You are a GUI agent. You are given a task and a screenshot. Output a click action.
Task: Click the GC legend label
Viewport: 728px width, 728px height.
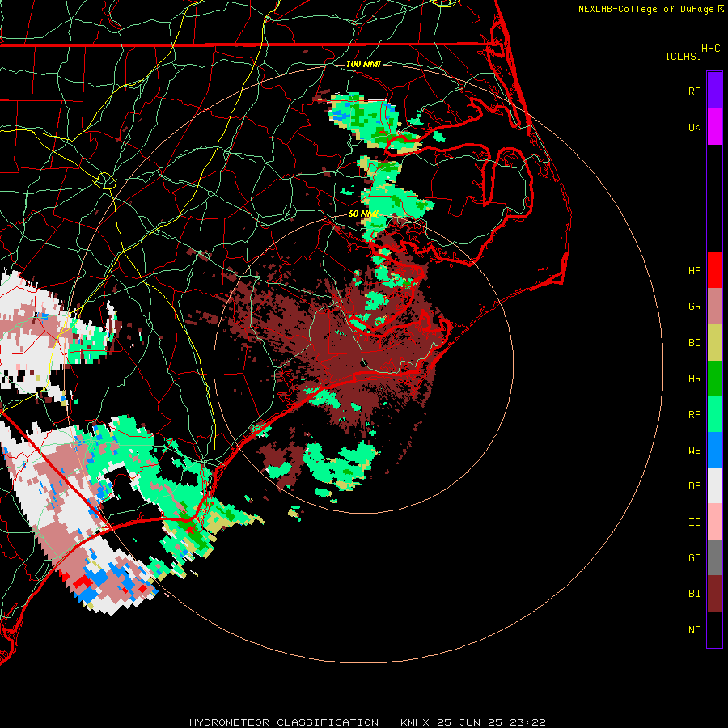tap(694, 558)
